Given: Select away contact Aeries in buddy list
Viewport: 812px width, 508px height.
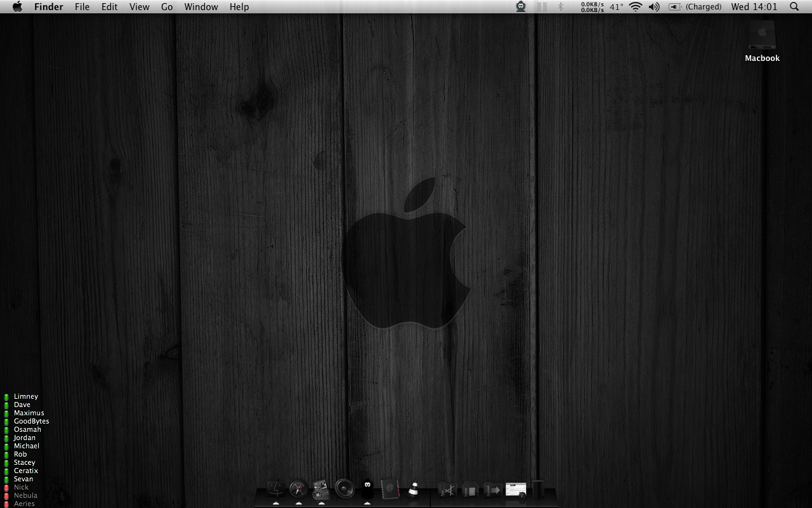Looking at the screenshot, I should coord(24,504).
